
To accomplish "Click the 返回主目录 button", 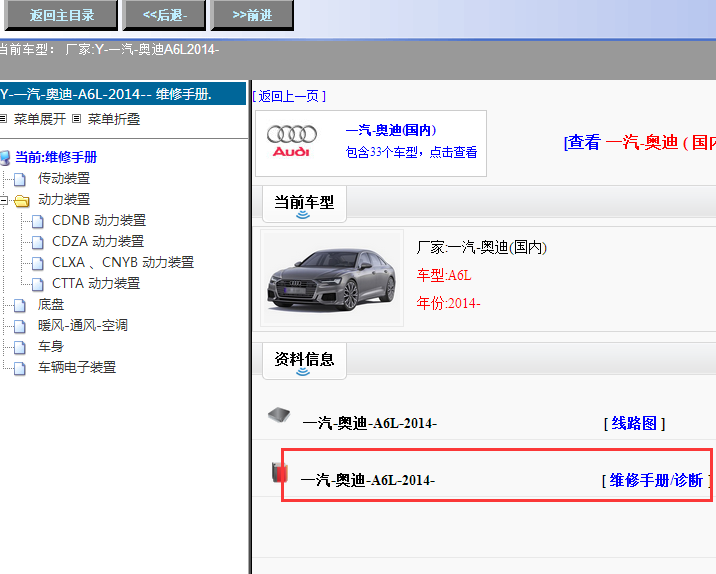I will tap(61, 15).
